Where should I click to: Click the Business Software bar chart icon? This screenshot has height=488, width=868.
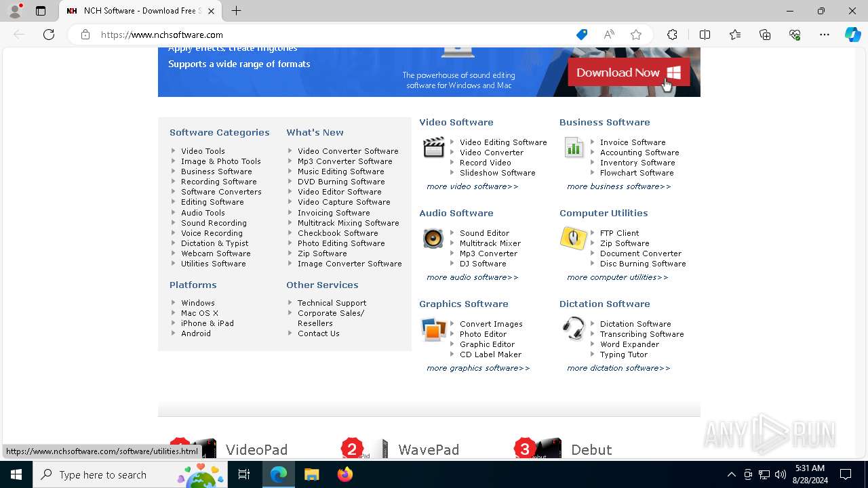tap(574, 147)
